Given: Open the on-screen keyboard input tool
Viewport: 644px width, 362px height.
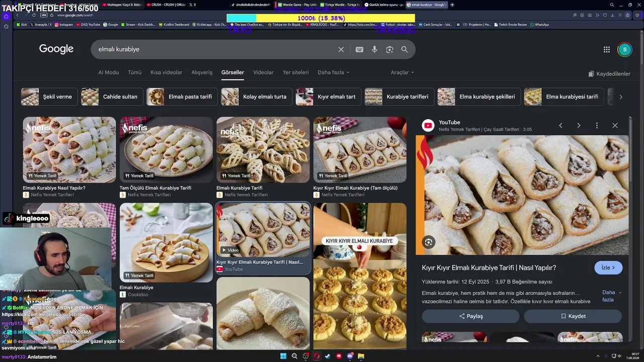Looking at the screenshot, I should tap(359, 49).
